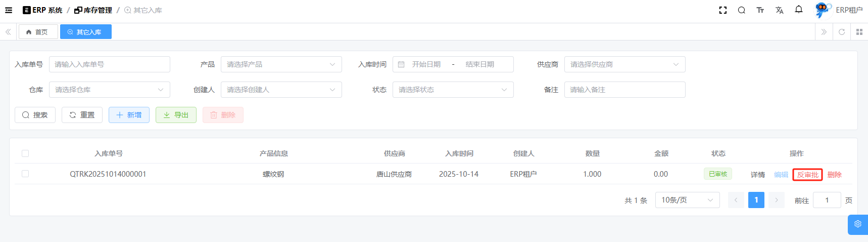The height and width of the screenshot is (242, 868).
Task: Open the language translation icon
Action: point(779,10)
